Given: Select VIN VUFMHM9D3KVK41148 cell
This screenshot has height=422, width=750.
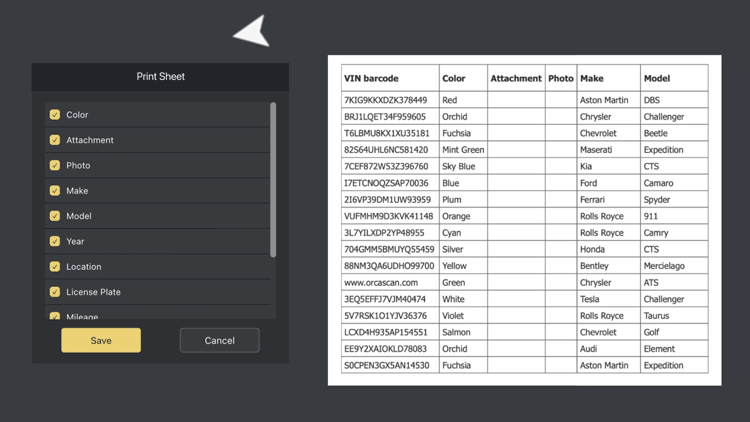Looking at the screenshot, I should pos(390,216).
